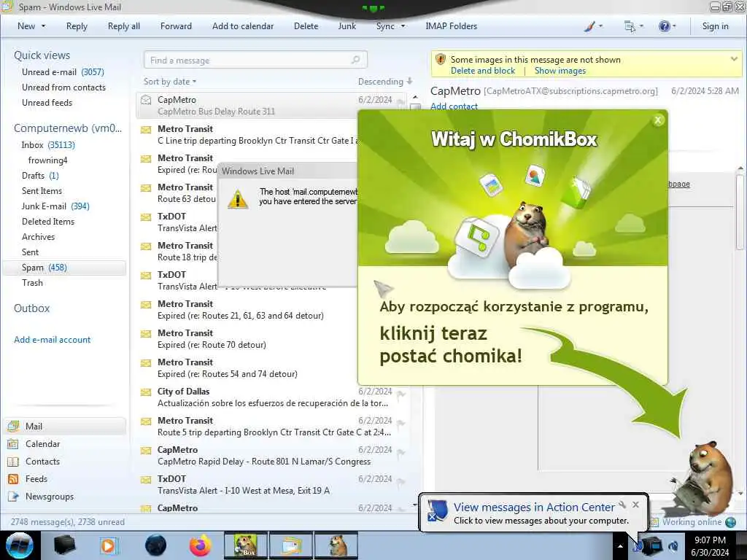Screen dimensions: 747x560
Task: Open the Archives folder
Action: coord(38,237)
